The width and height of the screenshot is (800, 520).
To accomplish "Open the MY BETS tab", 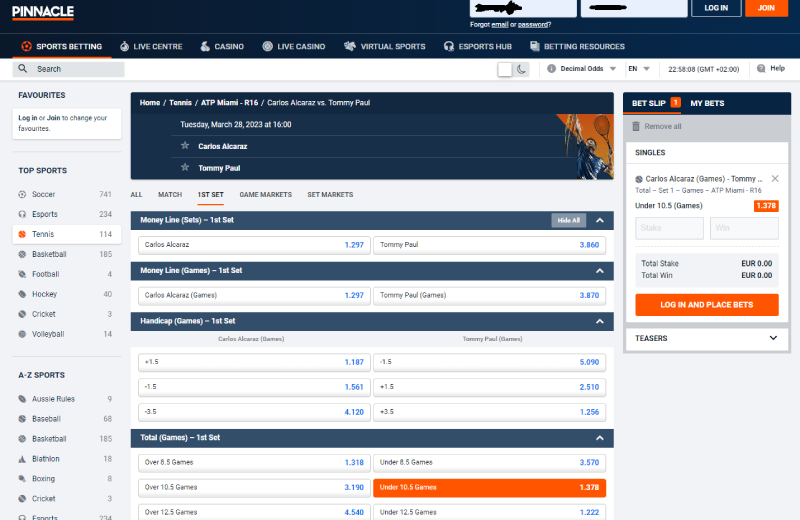I will coord(707,103).
